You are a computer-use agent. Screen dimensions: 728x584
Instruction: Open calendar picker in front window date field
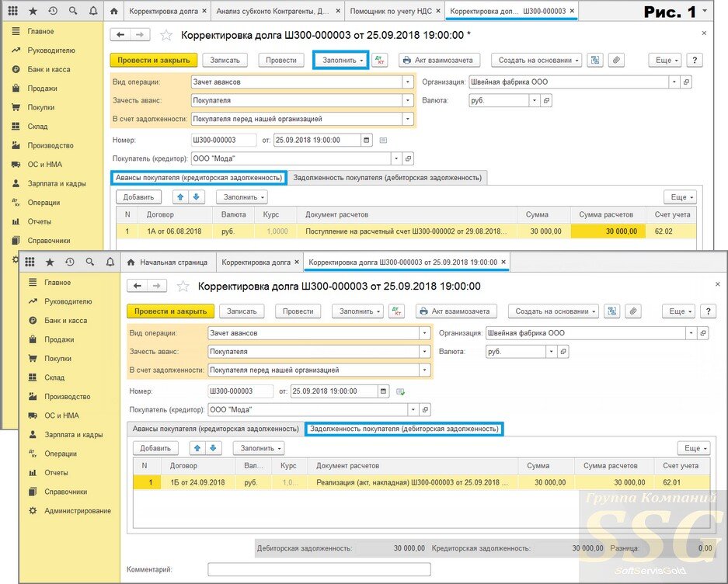point(383,391)
